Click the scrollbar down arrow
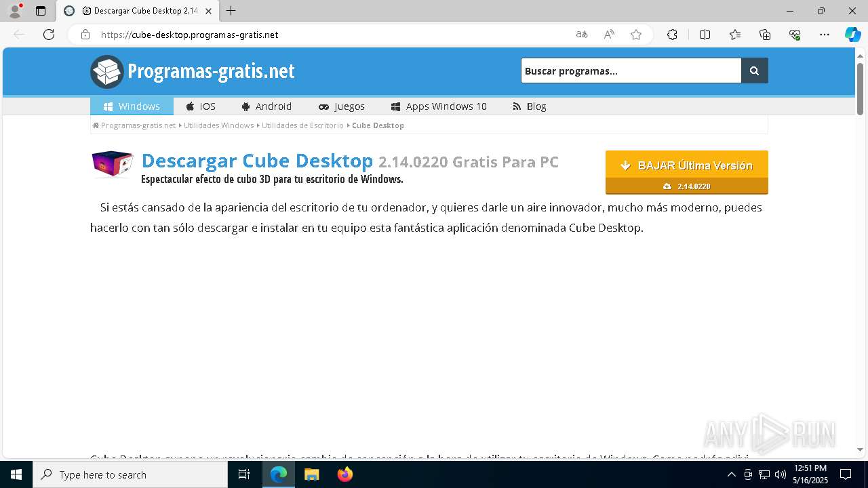 click(x=860, y=449)
